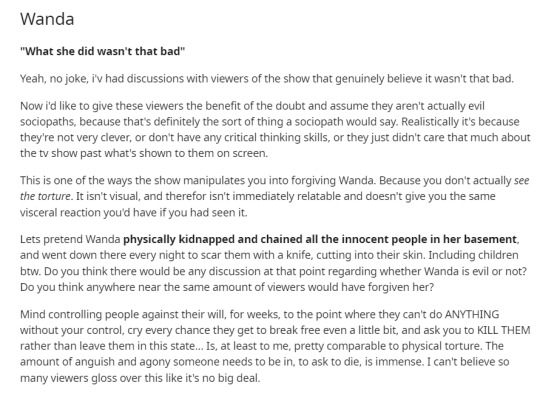Click the words "KILL THEM" in the last paragraph

click(503, 330)
